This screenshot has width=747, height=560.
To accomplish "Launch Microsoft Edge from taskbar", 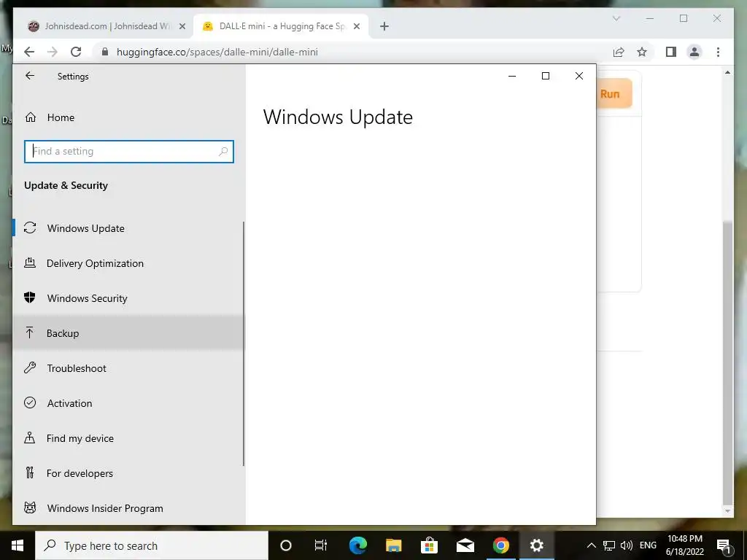I will point(357,545).
